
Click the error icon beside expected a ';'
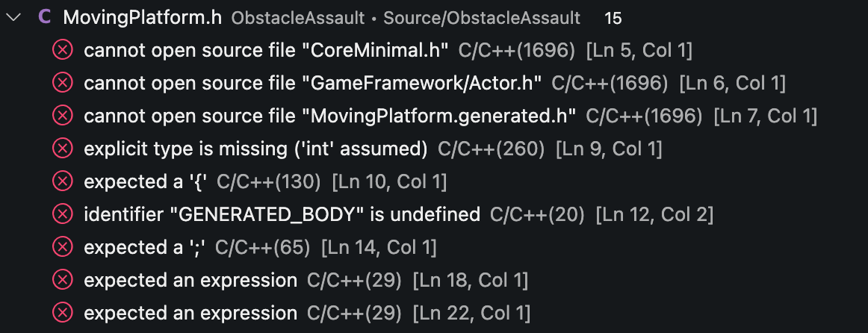click(63, 248)
